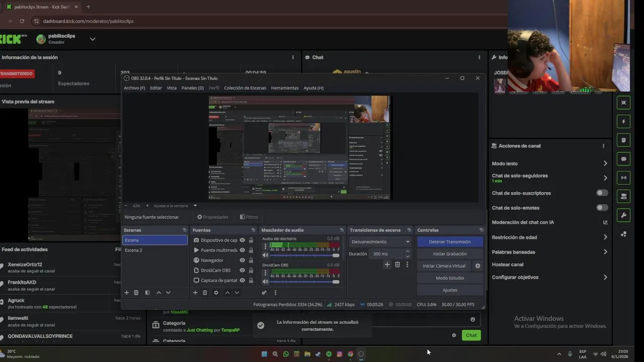Move scene up in Escenas panel
The image size is (644, 362).
pos(159,293)
